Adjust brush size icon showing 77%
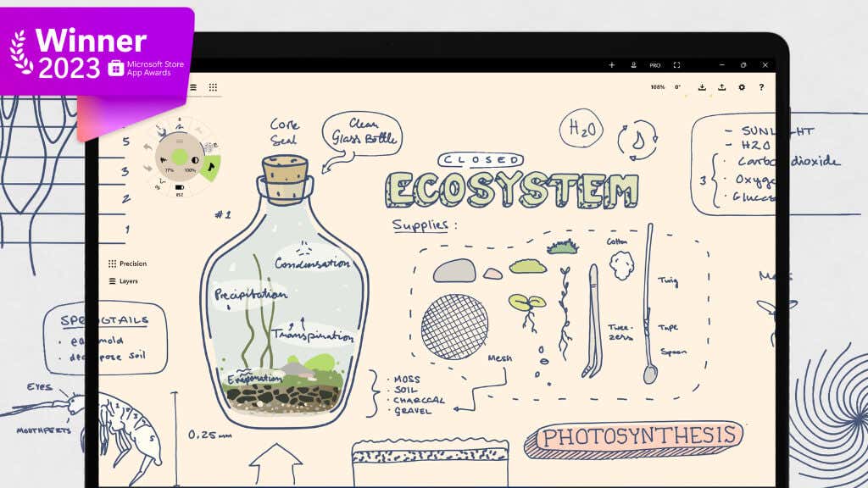868x488 pixels. pos(164,160)
